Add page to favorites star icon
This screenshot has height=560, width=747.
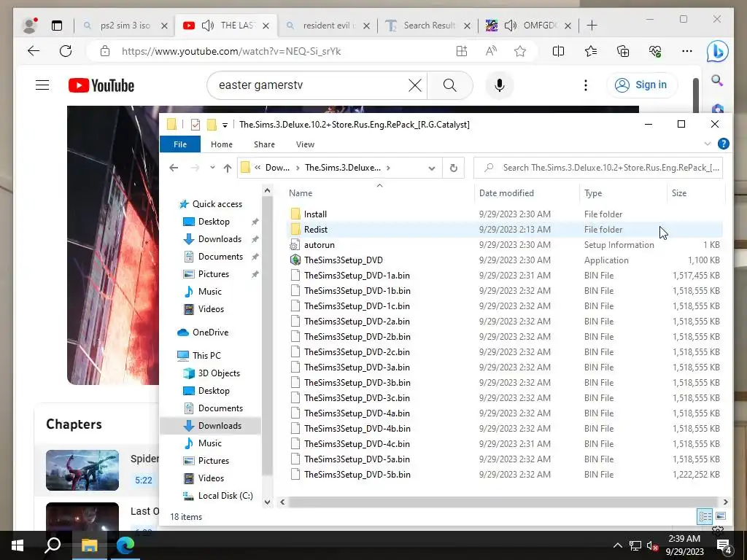coord(519,52)
